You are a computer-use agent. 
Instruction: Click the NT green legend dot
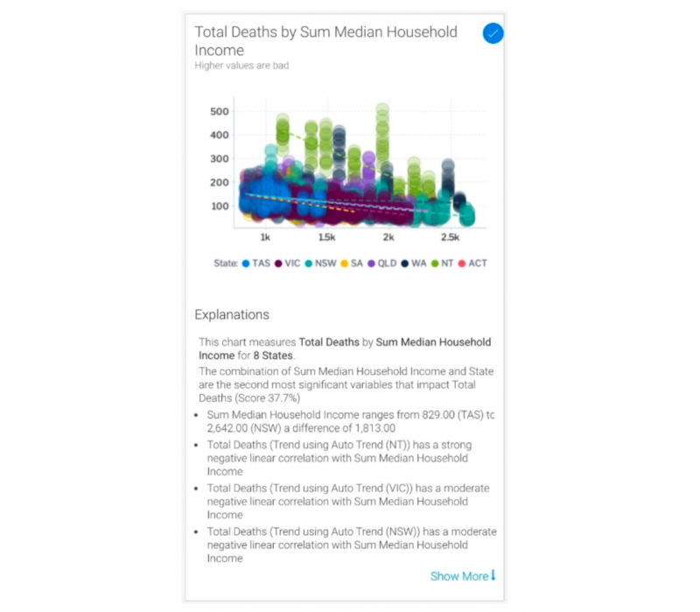click(x=435, y=264)
